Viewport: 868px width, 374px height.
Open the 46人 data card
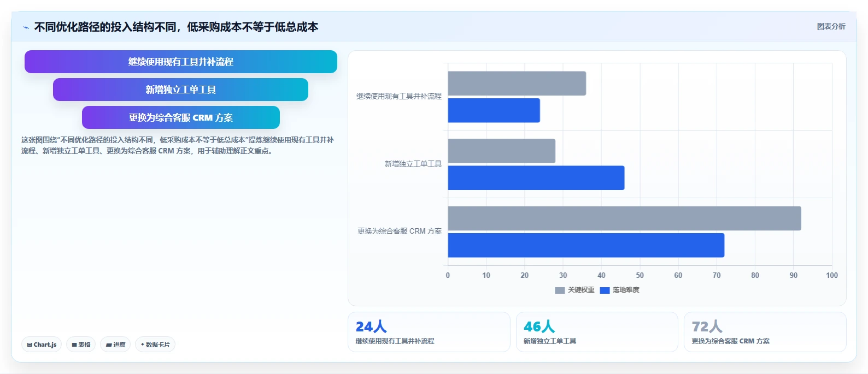(x=597, y=332)
